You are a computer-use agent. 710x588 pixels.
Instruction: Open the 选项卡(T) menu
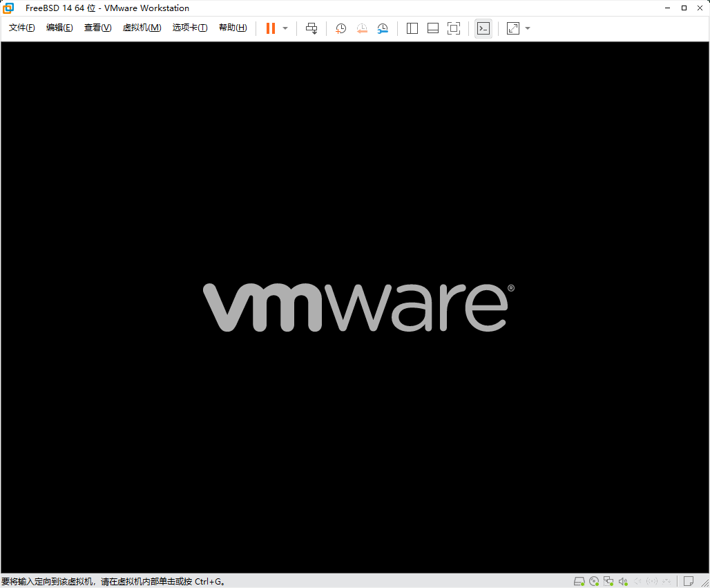190,28
